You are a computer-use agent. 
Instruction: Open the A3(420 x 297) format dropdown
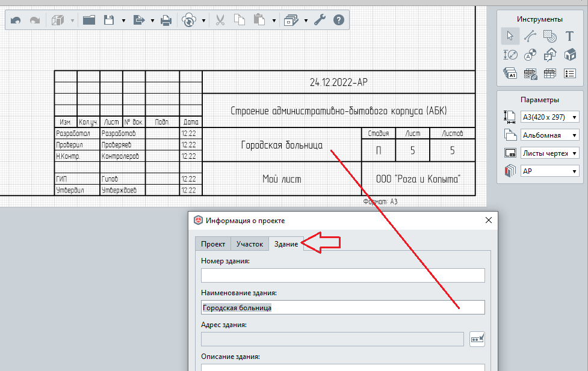(x=549, y=117)
